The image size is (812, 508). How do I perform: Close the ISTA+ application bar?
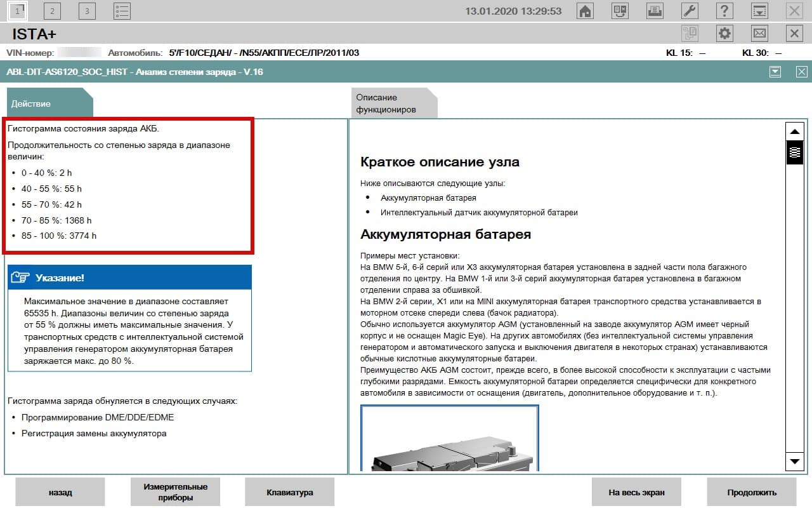click(794, 33)
